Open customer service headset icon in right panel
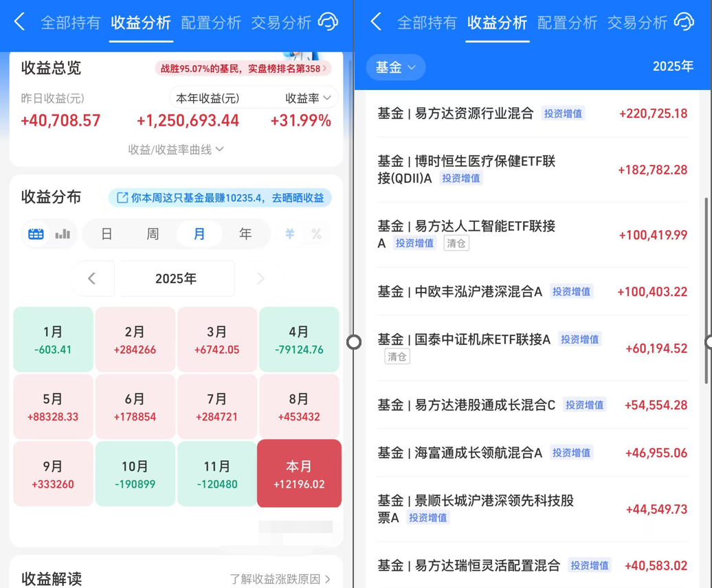The width and height of the screenshot is (712, 588). tap(684, 22)
